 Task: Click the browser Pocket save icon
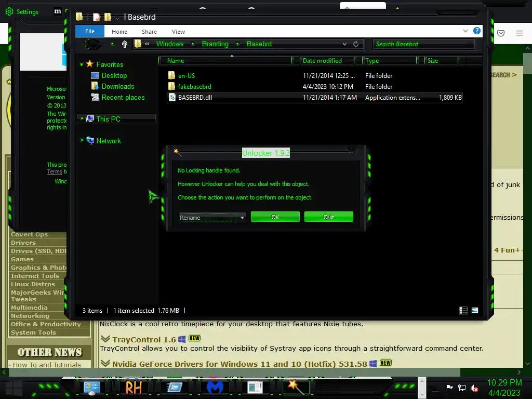(501, 33)
